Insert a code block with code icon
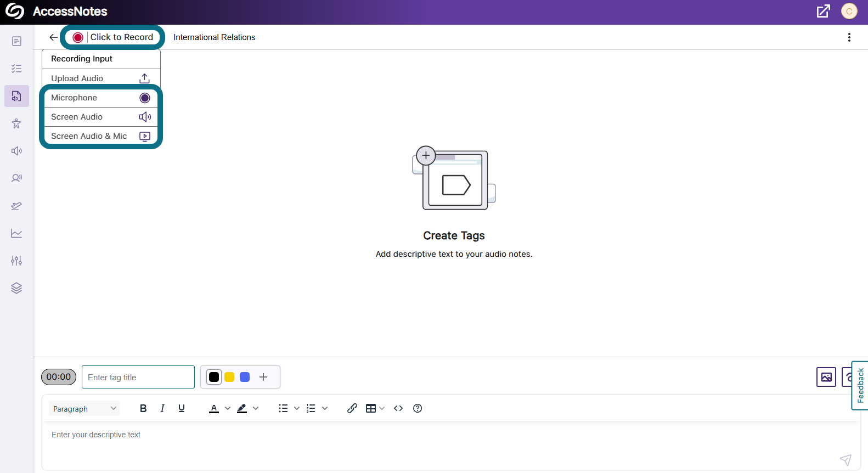868x473 pixels. click(398, 408)
